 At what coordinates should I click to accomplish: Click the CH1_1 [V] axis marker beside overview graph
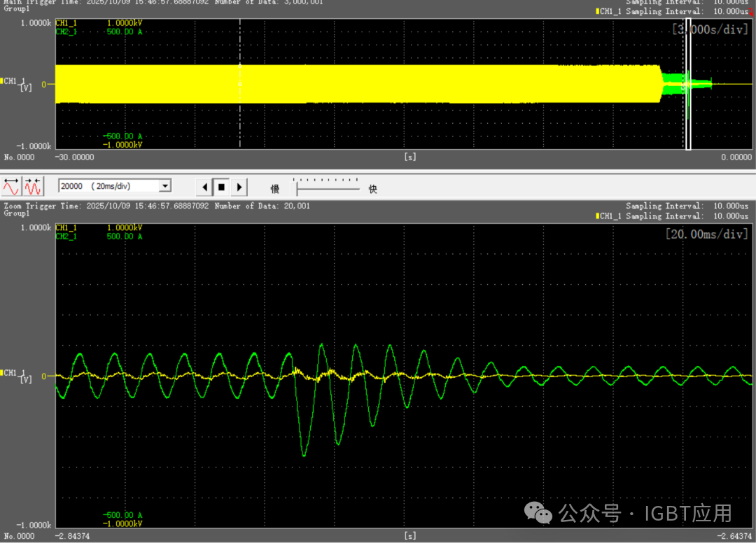pyautogui.click(x=17, y=84)
